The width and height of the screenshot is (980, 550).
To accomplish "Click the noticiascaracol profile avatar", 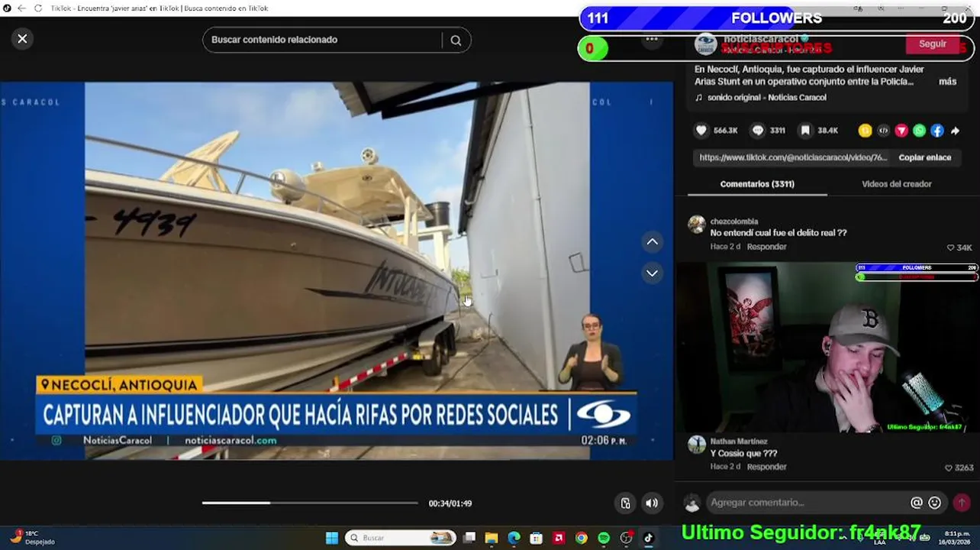I will point(705,44).
